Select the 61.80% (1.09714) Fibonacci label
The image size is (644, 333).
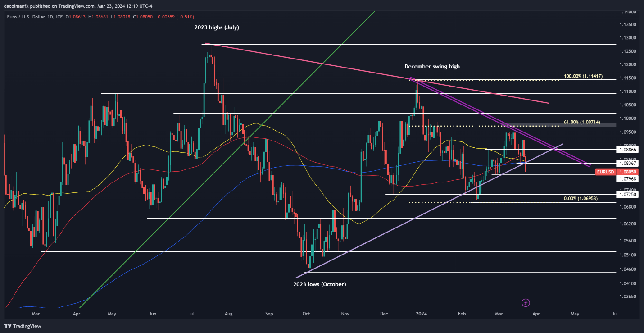pyautogui.click(x=583, y=123)
